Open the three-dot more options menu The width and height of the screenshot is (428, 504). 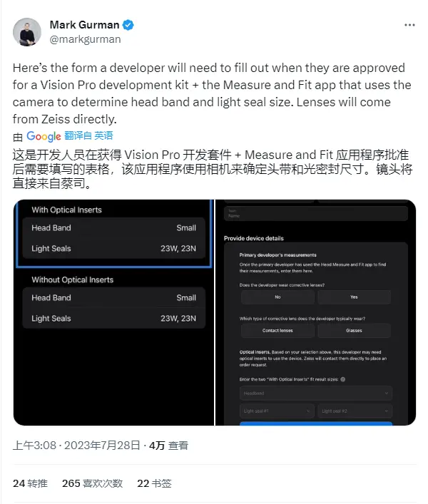tap(409, 25)
